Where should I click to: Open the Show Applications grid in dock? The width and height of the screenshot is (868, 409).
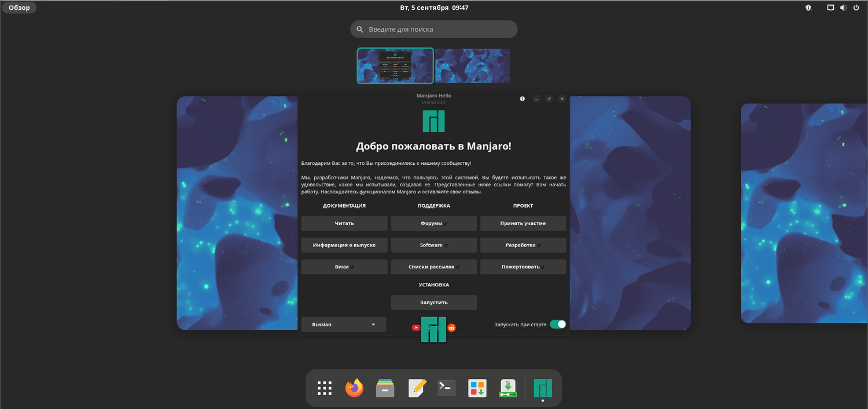coord(325,388)
